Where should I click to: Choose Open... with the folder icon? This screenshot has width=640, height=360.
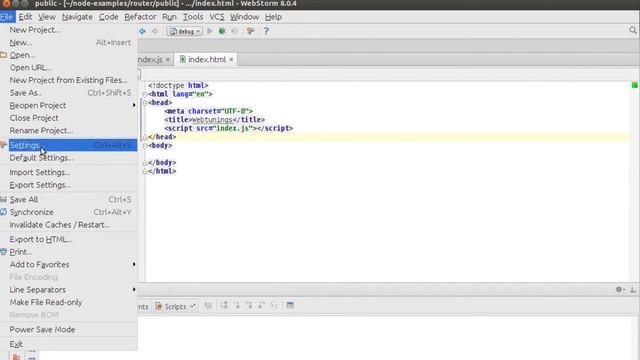[69, 55]
